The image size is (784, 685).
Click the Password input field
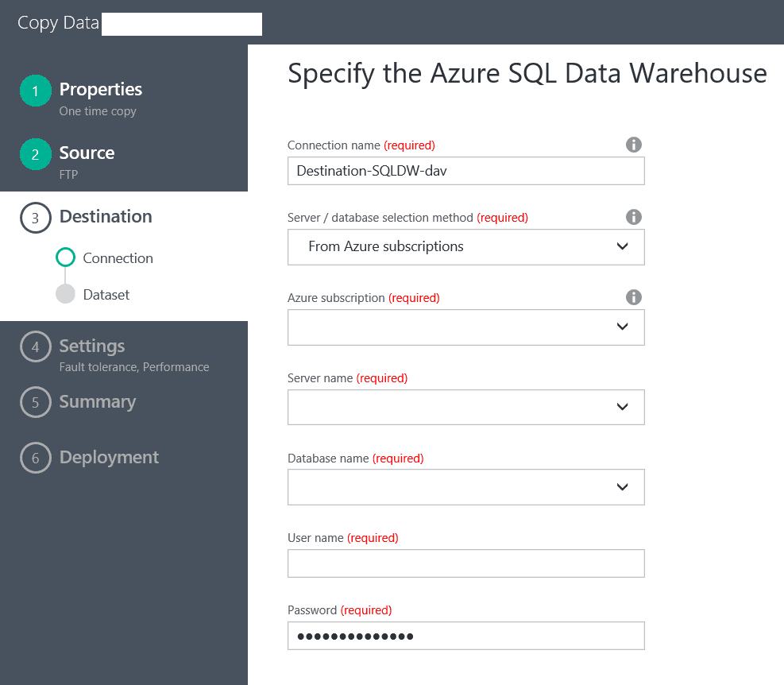click(466, 636)
